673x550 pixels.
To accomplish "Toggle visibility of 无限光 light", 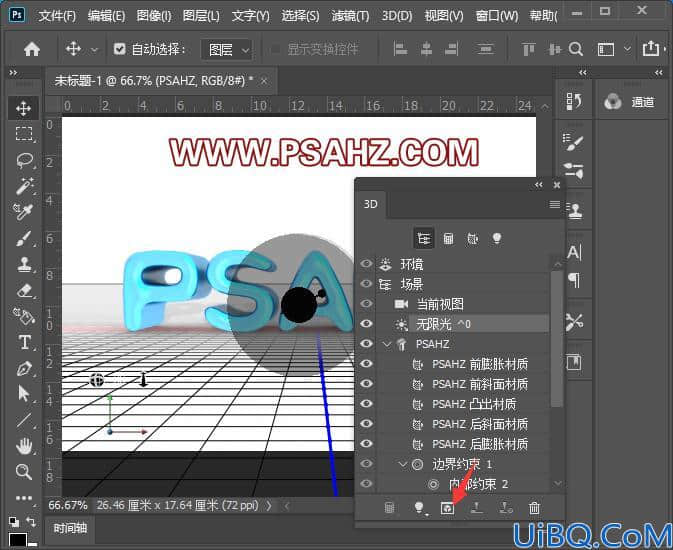I will (366, 323).
